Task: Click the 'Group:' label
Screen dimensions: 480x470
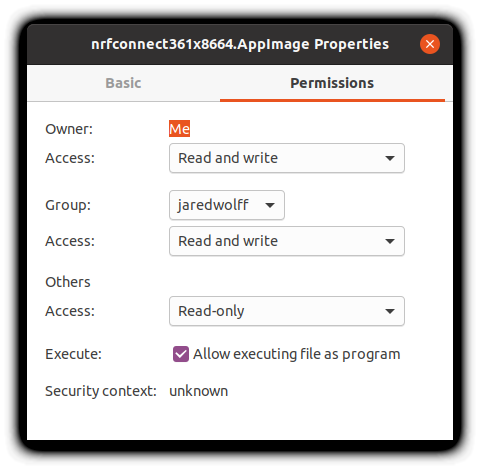Action: [x=68, y=205]
